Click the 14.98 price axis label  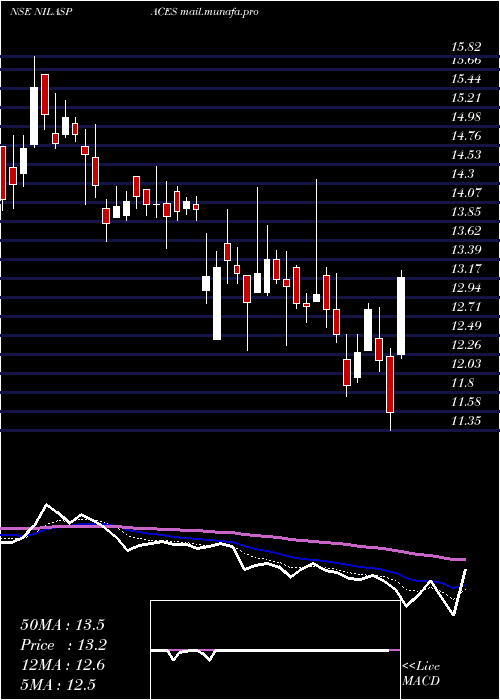(466, 117)
